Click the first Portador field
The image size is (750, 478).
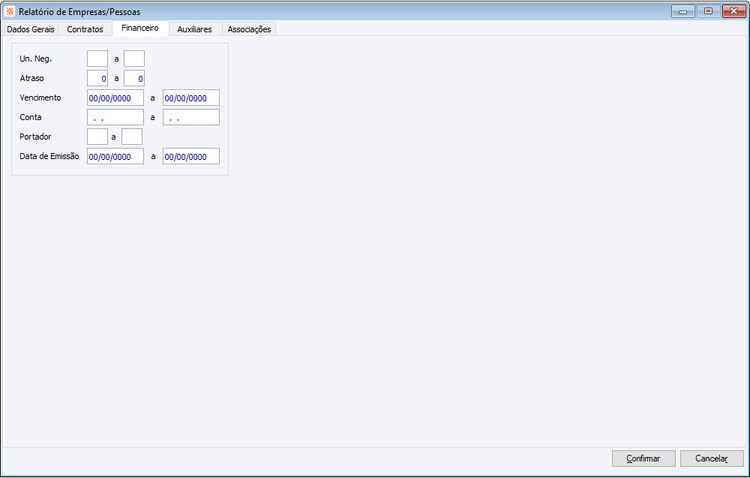98,137
